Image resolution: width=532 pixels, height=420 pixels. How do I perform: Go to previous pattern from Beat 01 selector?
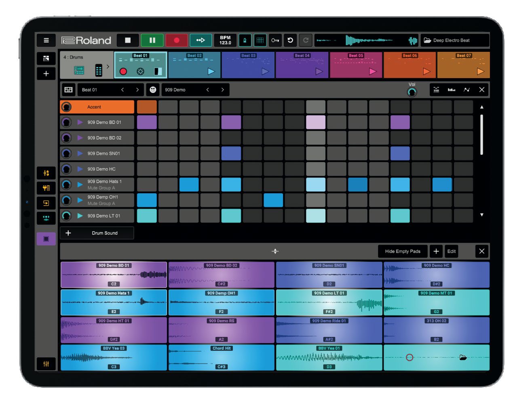pos(122,90)
